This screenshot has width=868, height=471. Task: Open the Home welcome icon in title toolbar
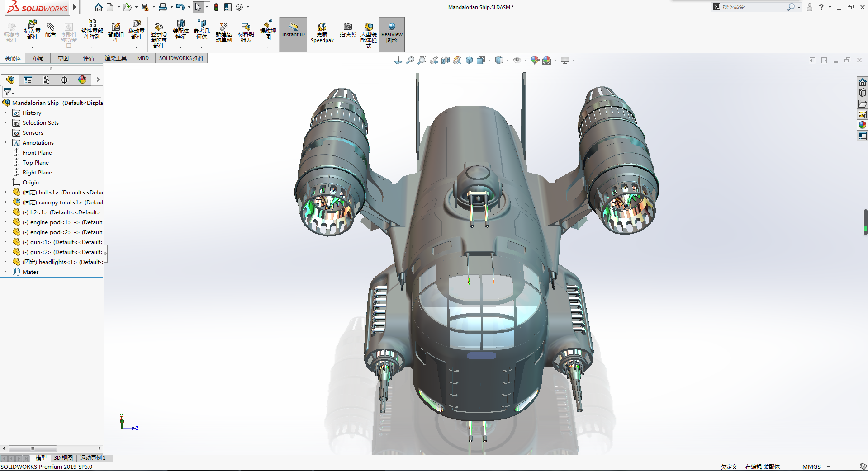[98, 7]
